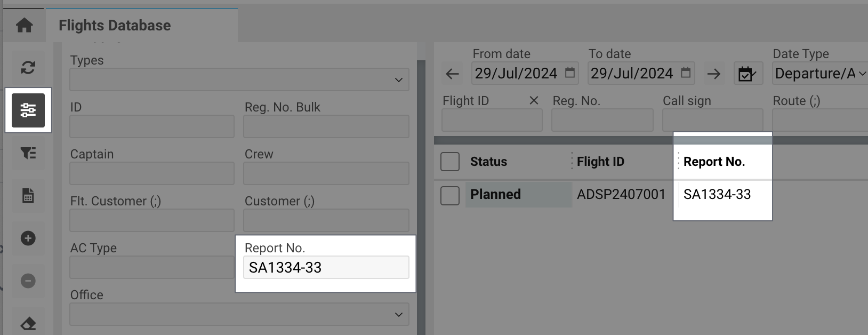Open the Office dropdown
Image resolution: width=868 pixels, height=335 pixels.
pos(239,314)
